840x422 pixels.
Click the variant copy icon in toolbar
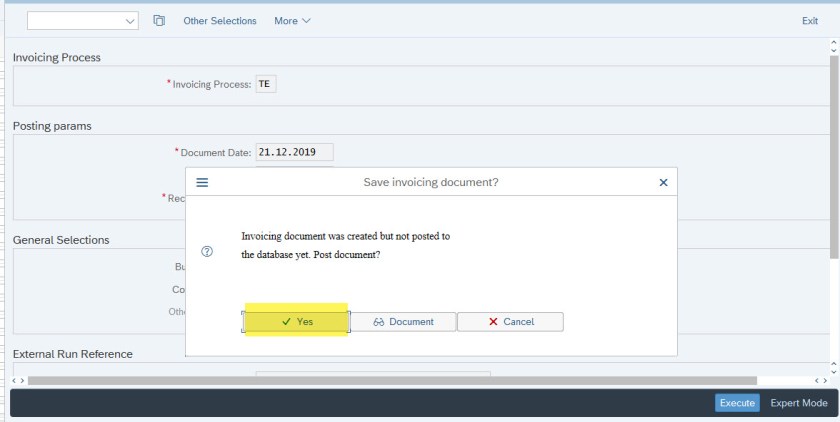(x=159, y=21)
